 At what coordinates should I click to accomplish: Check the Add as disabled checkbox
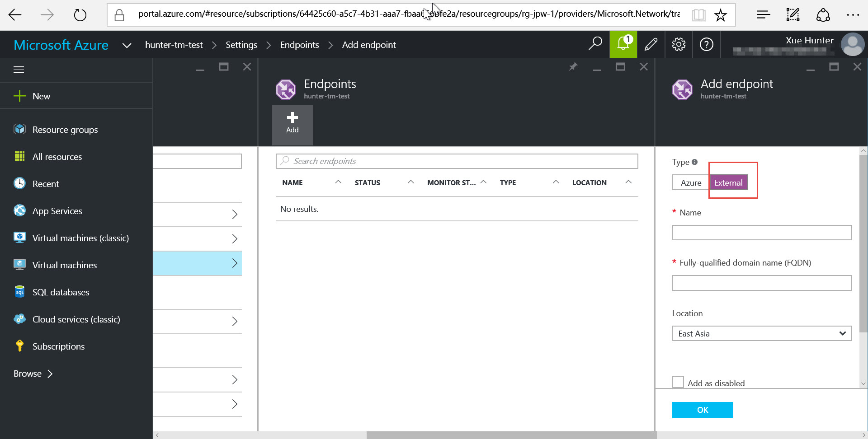678,383
